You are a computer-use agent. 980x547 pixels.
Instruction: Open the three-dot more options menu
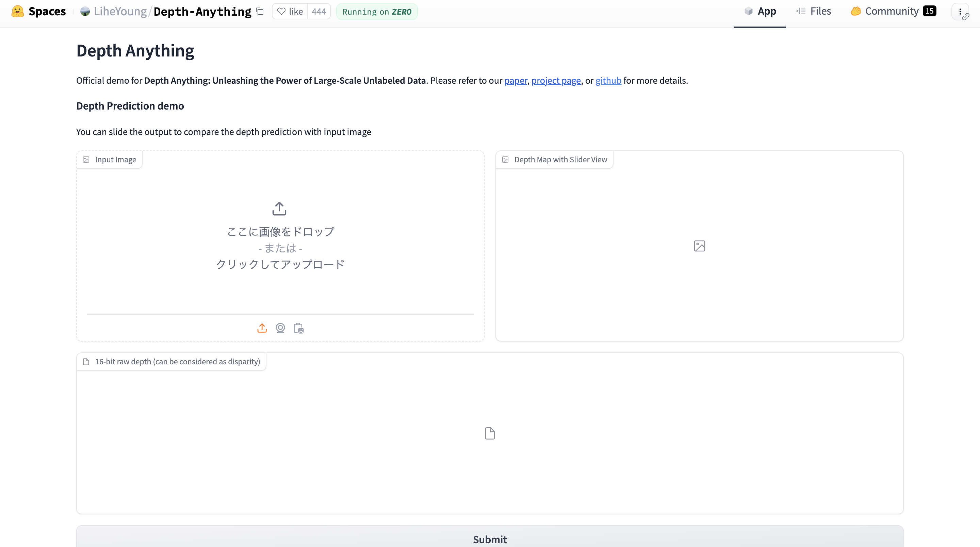(x=960, y=12)
